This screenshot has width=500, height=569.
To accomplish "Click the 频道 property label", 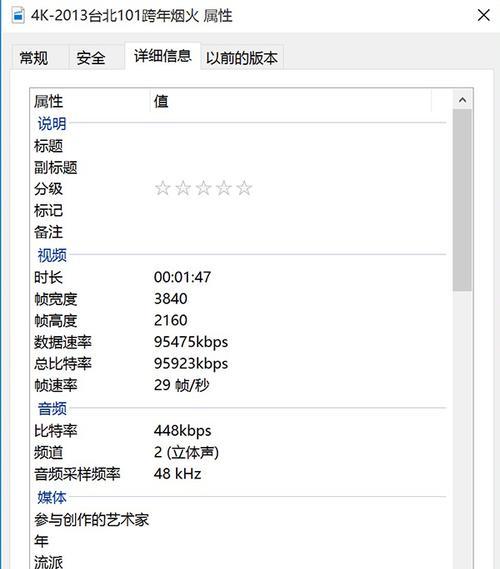I will pyautogui.click(x=48, y=452).
